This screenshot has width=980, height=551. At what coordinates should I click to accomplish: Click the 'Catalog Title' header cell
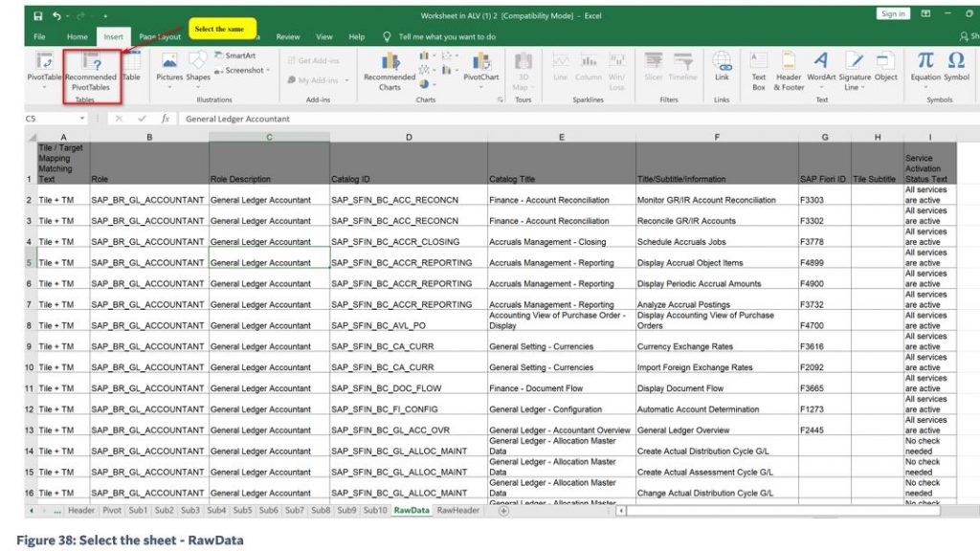pos(561,163)
